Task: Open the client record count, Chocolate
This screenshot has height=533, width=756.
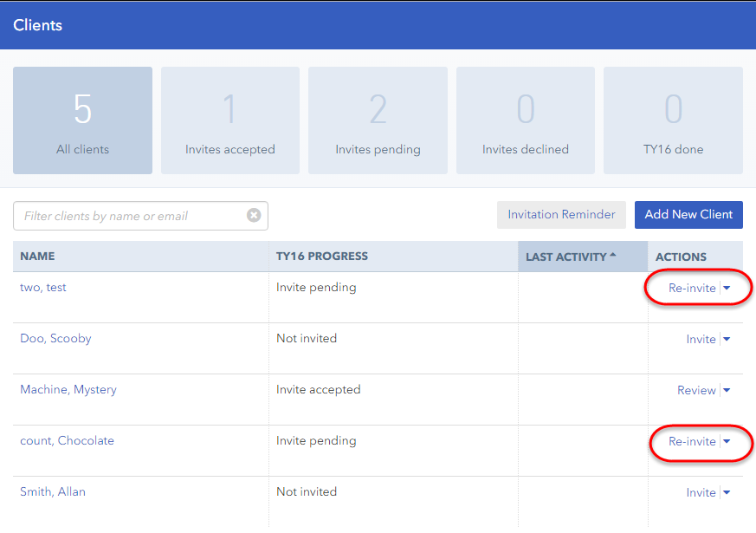Action: tap(67, 441)
